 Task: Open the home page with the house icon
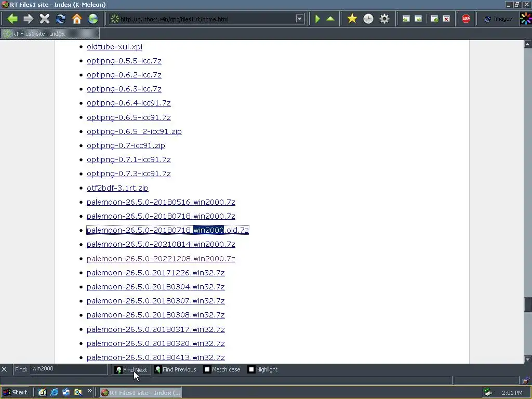coord(77,19)
